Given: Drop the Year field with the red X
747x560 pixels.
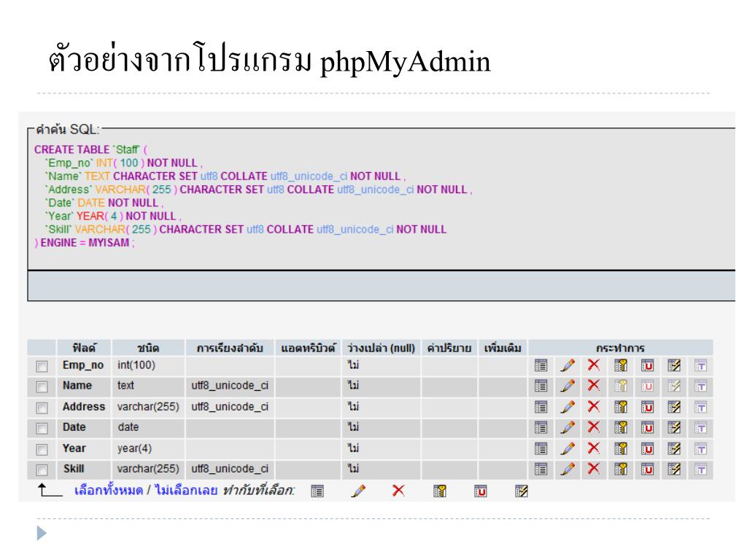Looking at the screenshot, I should [594, 448].
